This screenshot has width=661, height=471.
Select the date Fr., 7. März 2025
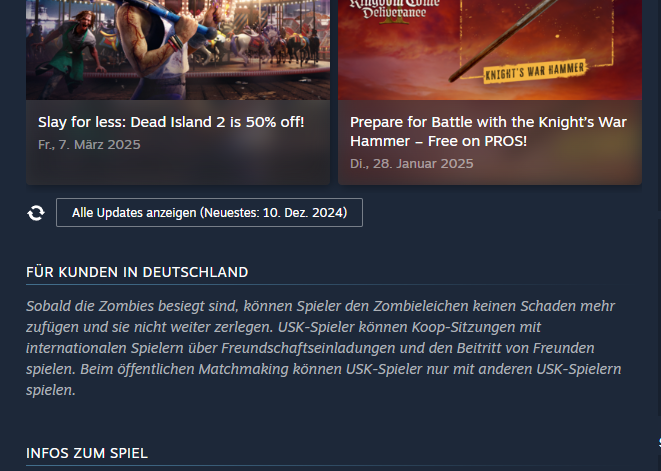pos(89,145)
